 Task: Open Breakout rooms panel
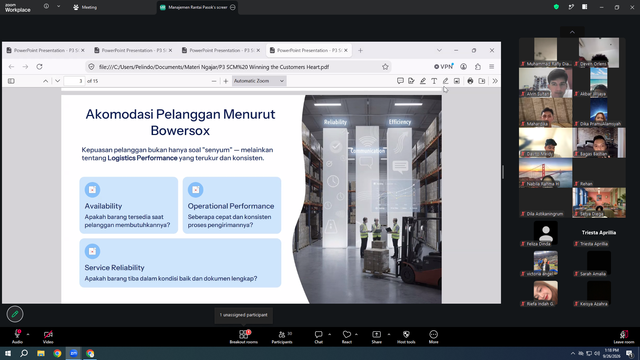pyautogui.click(x=243, y=336)
